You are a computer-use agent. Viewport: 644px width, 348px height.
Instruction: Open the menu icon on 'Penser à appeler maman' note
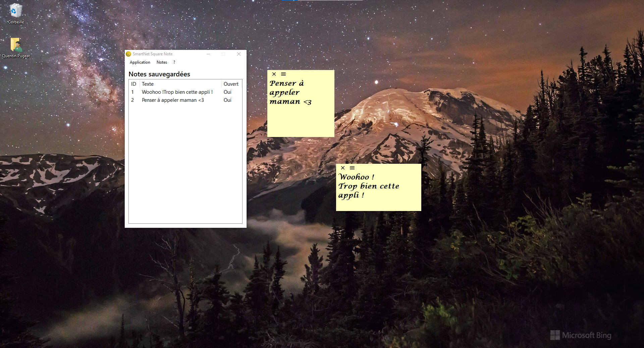coord(283,74)
